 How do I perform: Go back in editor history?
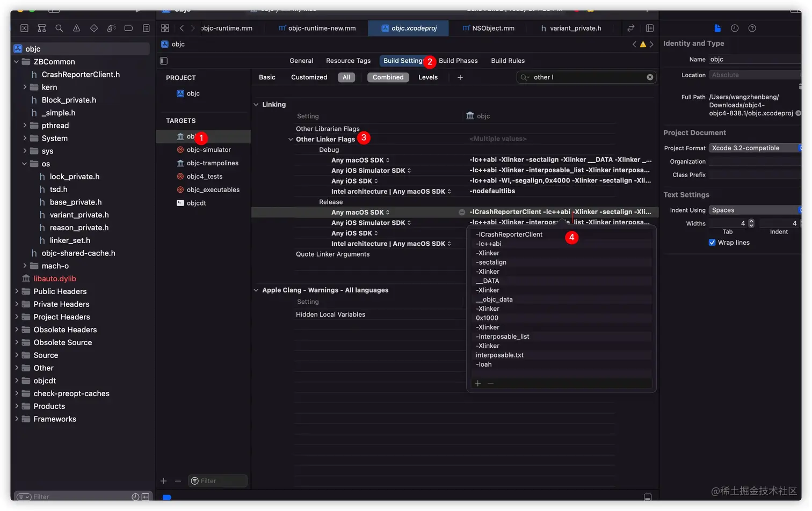point(182,28)
